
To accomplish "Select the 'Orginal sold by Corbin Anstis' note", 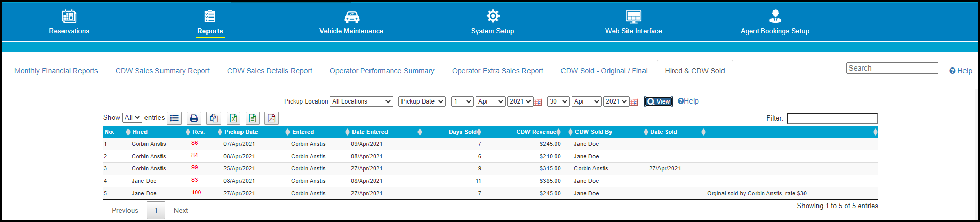I will coord(757,193).
